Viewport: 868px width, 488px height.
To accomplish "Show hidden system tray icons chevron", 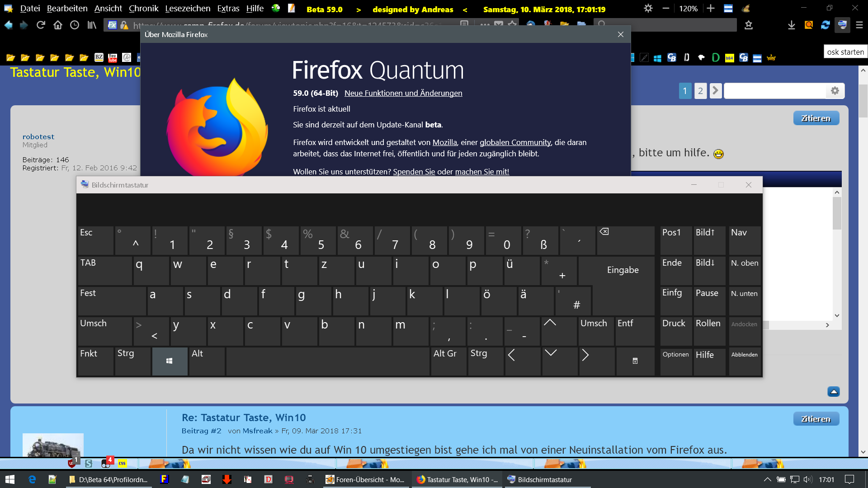I will click(x=767, y=479).
